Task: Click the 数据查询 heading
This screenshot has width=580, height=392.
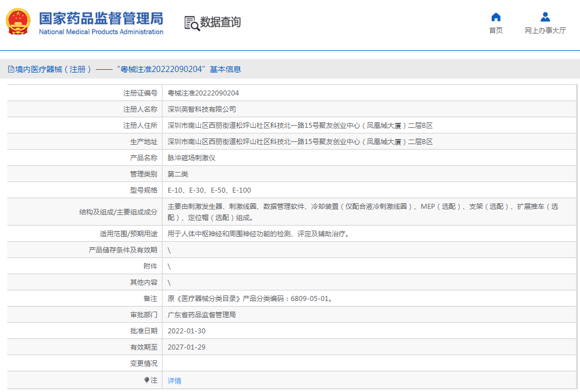Action: [x=220, y=22]
